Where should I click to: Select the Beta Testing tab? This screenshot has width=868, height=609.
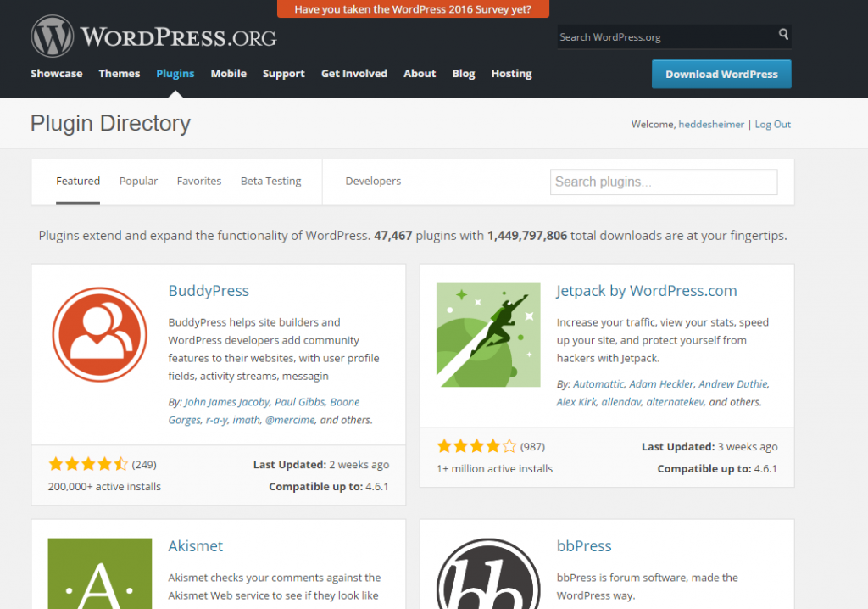pos(270,182)
